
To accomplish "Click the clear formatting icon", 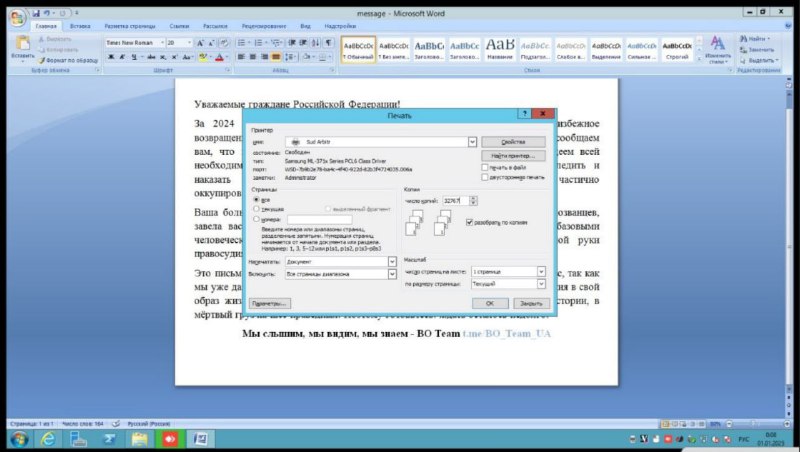I will click(224, 43).
